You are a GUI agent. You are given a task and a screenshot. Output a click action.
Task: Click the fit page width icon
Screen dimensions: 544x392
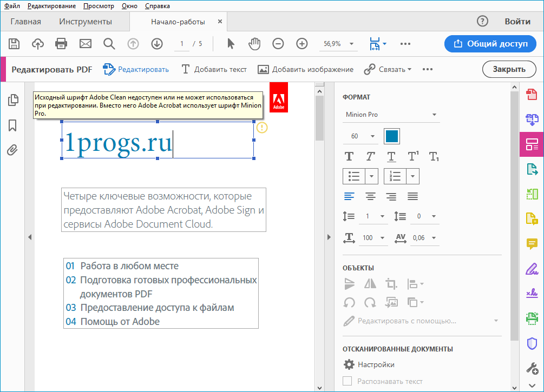point(375,44)
